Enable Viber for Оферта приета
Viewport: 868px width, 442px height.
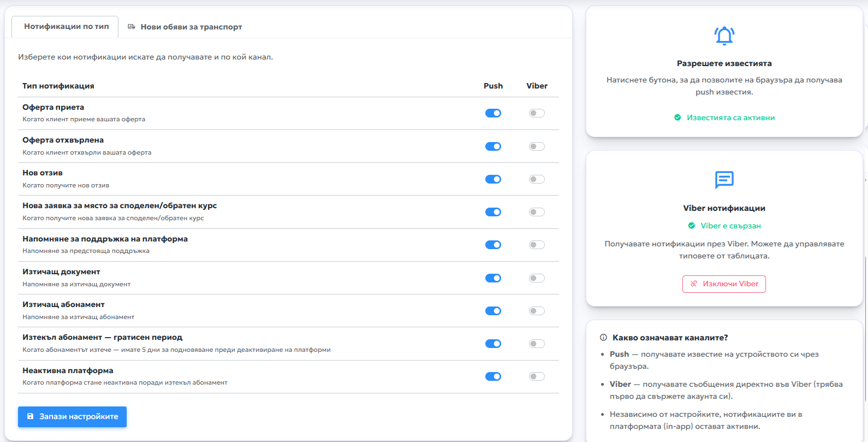(537, 113)
